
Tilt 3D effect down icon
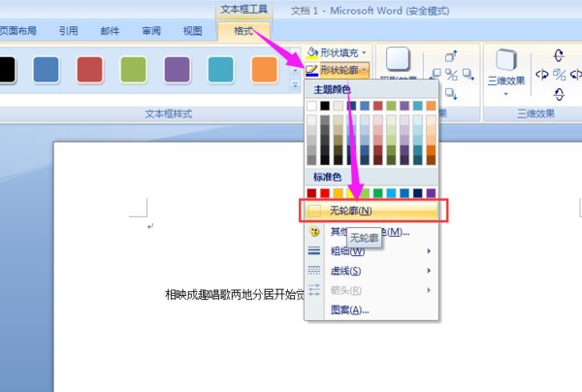tap(559, 94)
